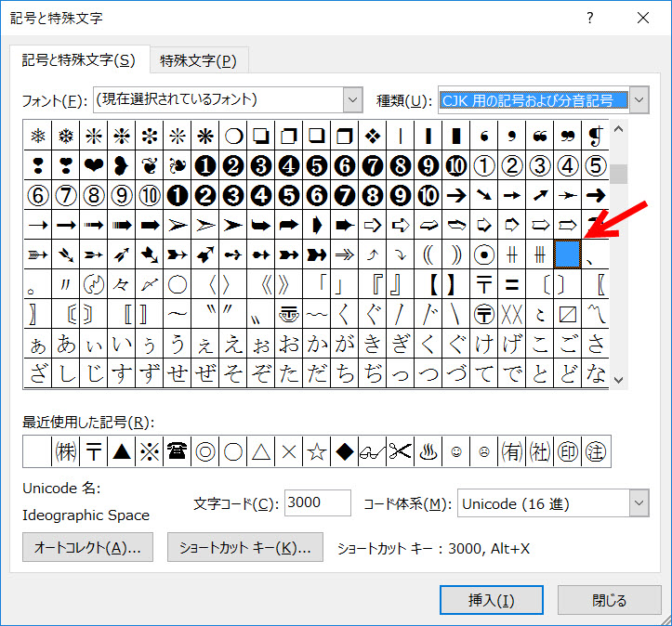Switch to the 特殊文字(P) tab
The width and height of the screenshot is (672, 626).
pyautogui.click(x=198, y=60)
